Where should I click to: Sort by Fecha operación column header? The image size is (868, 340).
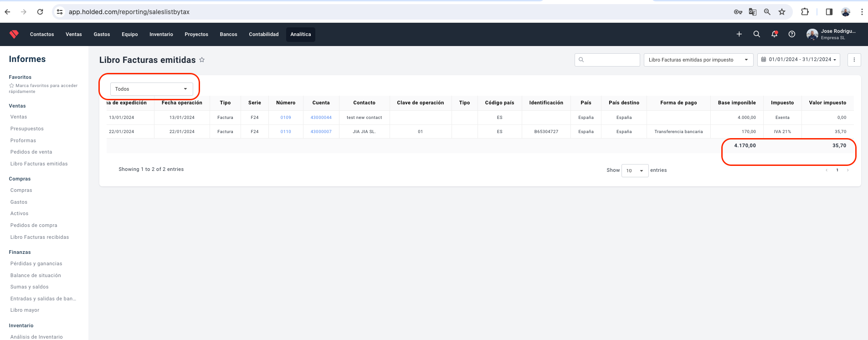click(182, 103)
